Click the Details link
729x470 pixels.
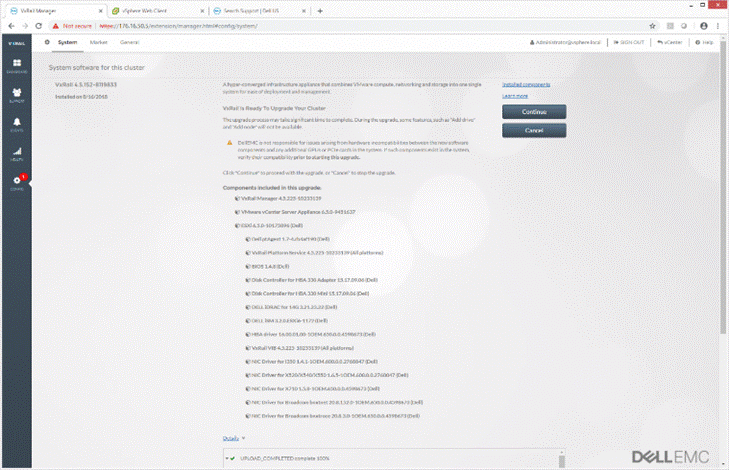[231, 438]
